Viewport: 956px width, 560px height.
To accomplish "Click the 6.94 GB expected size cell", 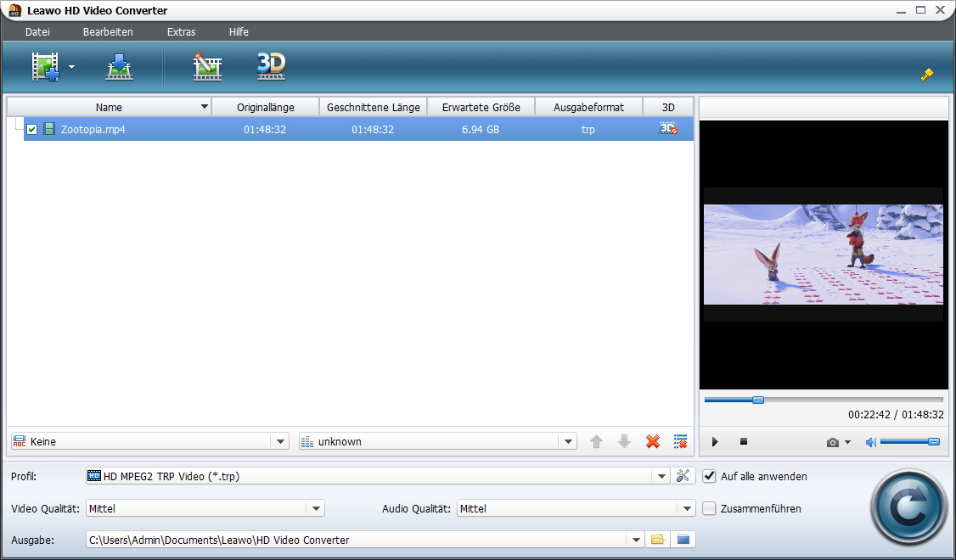I will 481,129.
